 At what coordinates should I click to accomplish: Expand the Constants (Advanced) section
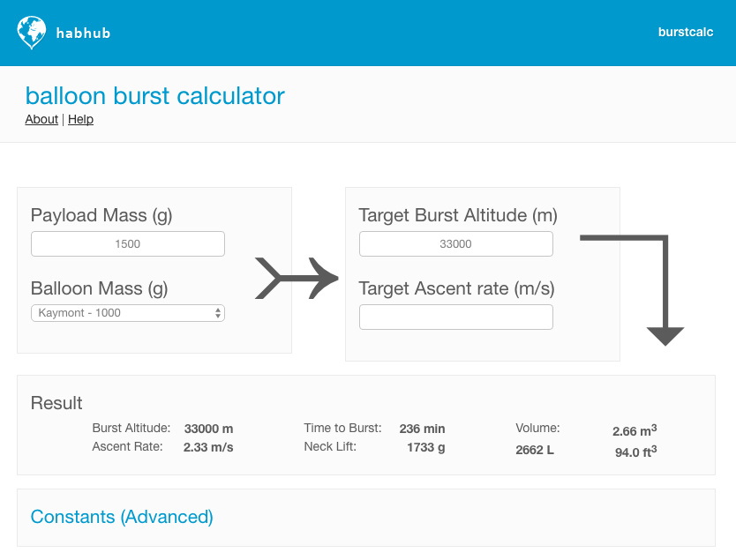(122, 517)
